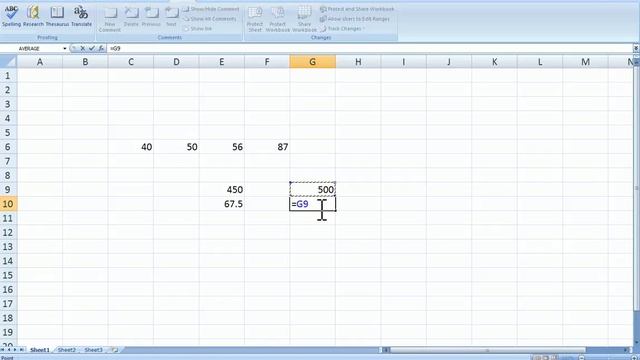640x360 pixels.
Task: Run the Spelling check
Action: click(11, 16)
